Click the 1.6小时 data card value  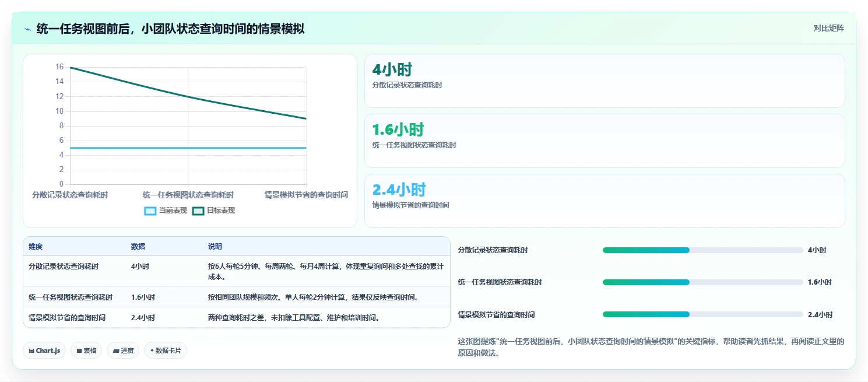click(398, 129)
